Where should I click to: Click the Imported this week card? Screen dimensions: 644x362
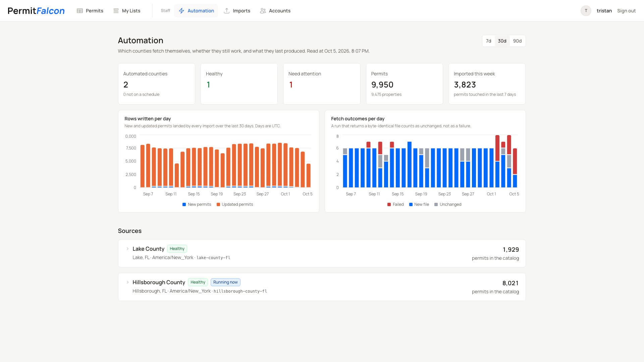coord(487,84)
